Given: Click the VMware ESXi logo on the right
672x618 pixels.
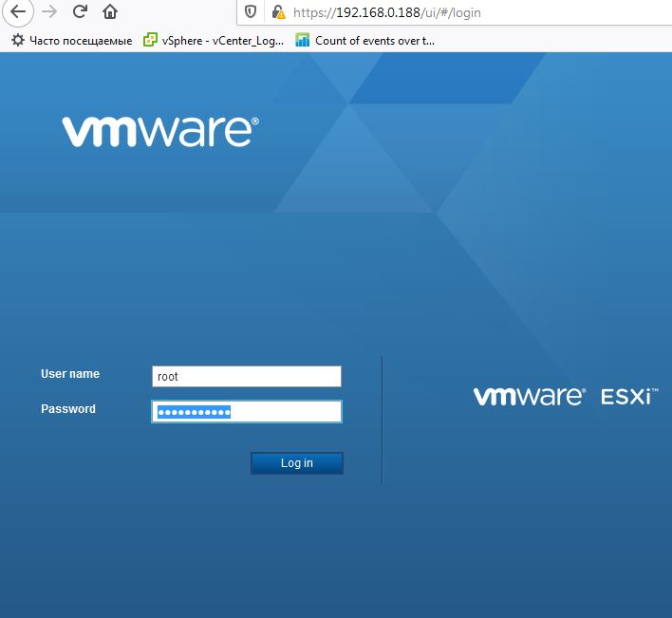Looking at the screenshot, I should (566, 397).
